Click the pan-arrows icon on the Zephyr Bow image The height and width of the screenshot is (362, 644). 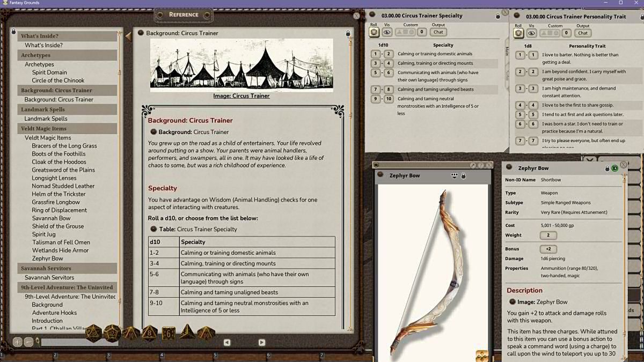pos(482,356)
